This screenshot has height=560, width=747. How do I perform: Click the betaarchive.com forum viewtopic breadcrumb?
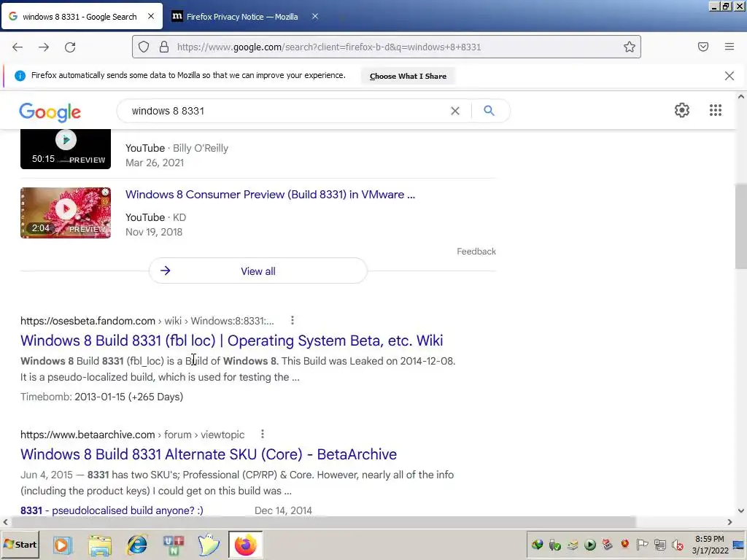(x=133, y=435)
